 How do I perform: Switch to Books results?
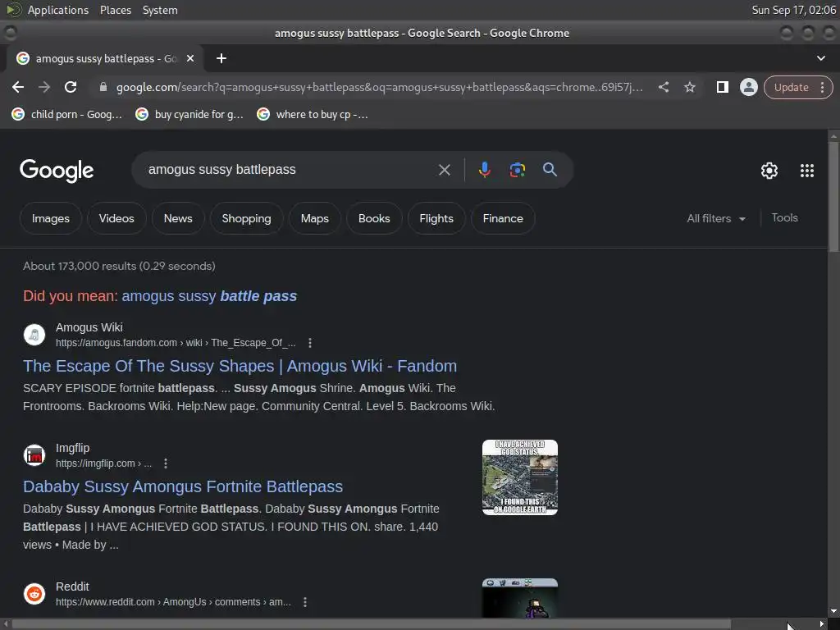pyautogui.click(x=374, y=218)
